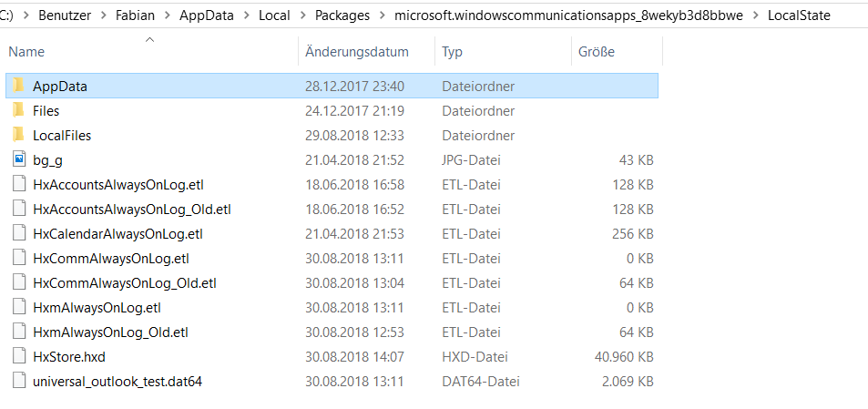
Task: Click the Files folder icon
Action: (18, 110)
